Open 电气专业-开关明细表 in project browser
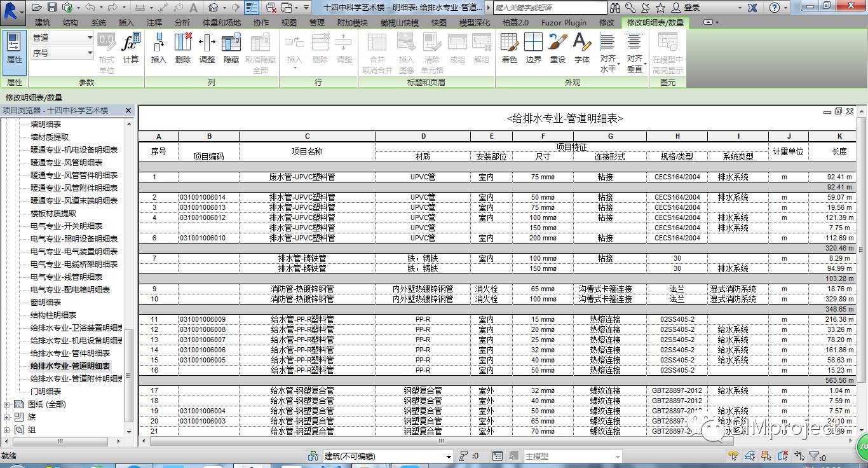The height and width of the screenshot is (468, 868). [x=66, y=226]
